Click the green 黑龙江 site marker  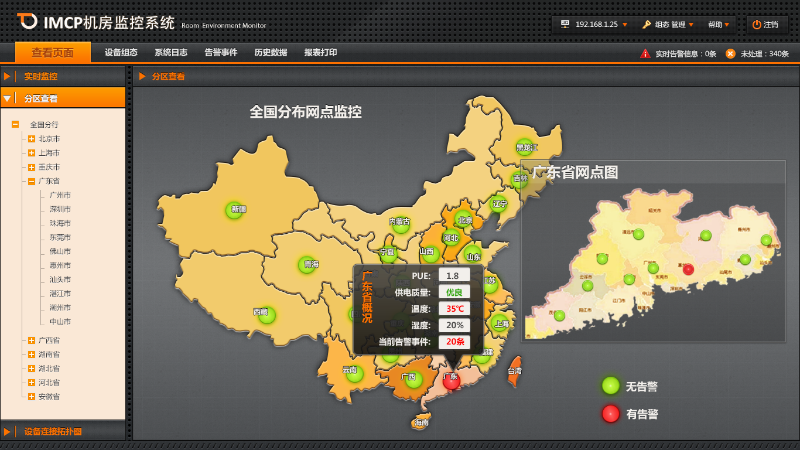coord(524,147)
